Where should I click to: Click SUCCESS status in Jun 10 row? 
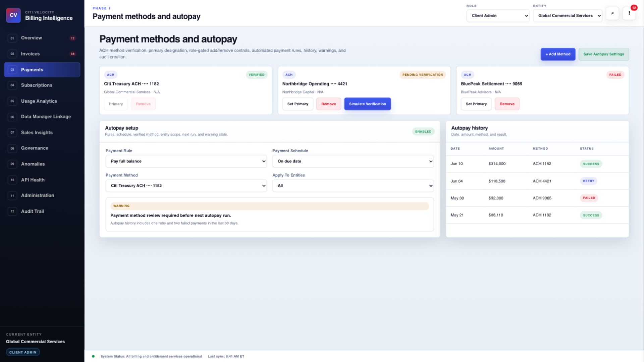tap(591, 164)
